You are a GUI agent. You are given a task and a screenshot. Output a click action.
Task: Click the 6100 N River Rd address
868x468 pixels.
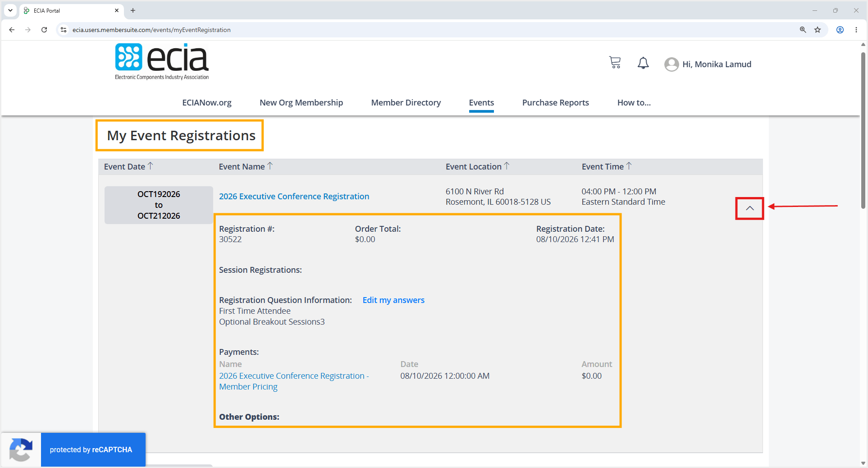pos(475,192)
